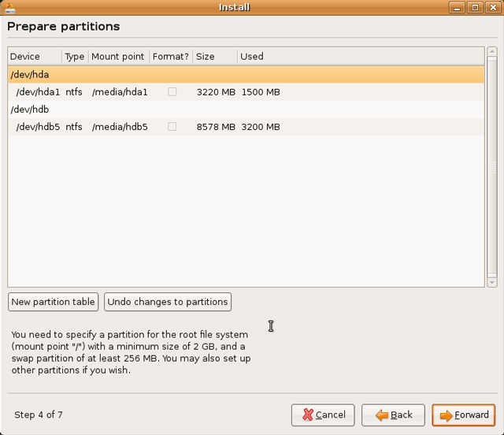Maximize the Install window
504x435 pixels.
475,7
